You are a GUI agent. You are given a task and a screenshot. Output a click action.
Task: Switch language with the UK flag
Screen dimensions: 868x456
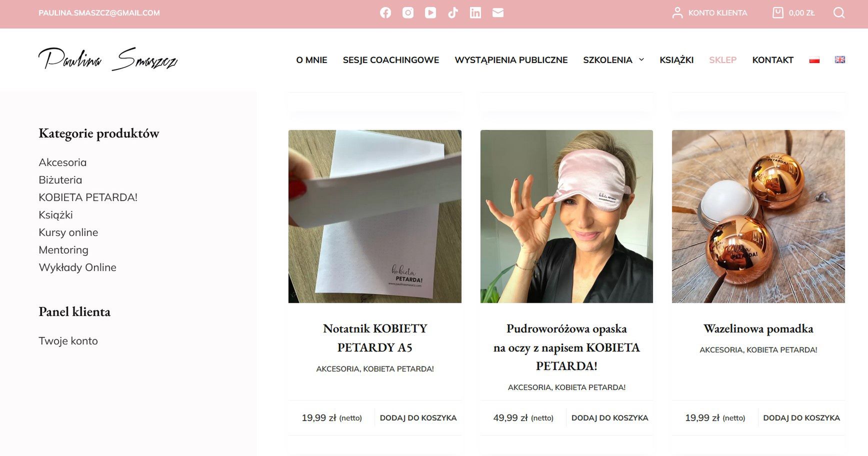pyautogui.click(x=840, y=59)
